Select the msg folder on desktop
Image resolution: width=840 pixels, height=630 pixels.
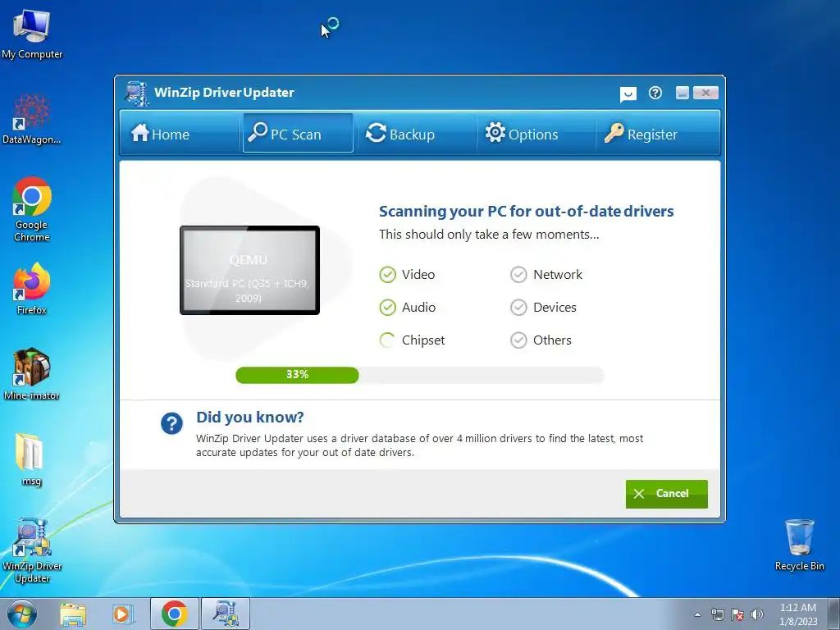(x=30, y=459)
